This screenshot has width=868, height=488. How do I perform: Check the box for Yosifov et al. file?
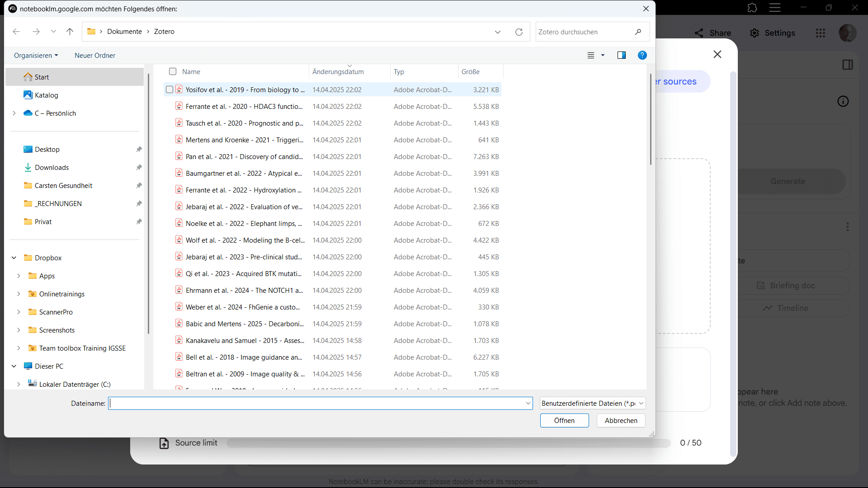[170, 89]
